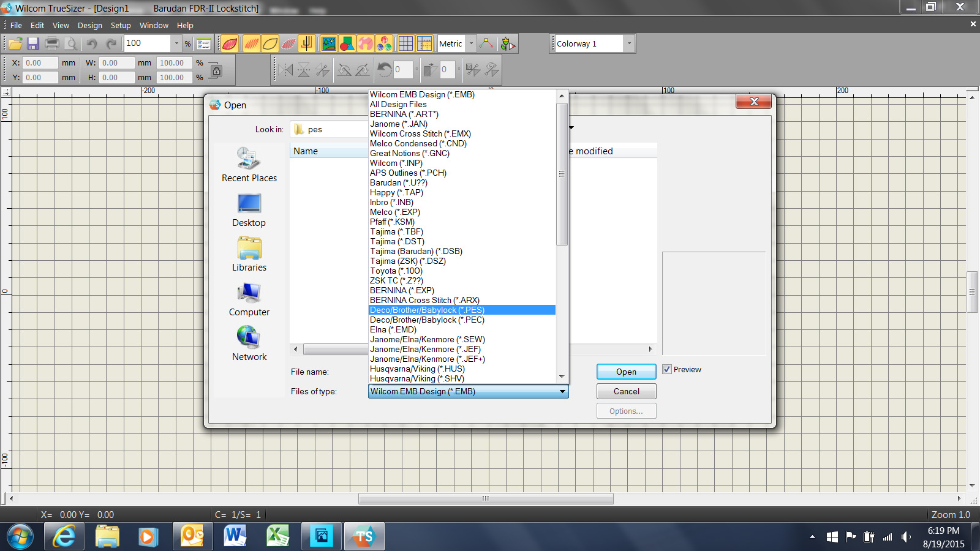Open the Metric units dropdown
980x551 pixels.
pyautogui.click(x=470, y=43)
